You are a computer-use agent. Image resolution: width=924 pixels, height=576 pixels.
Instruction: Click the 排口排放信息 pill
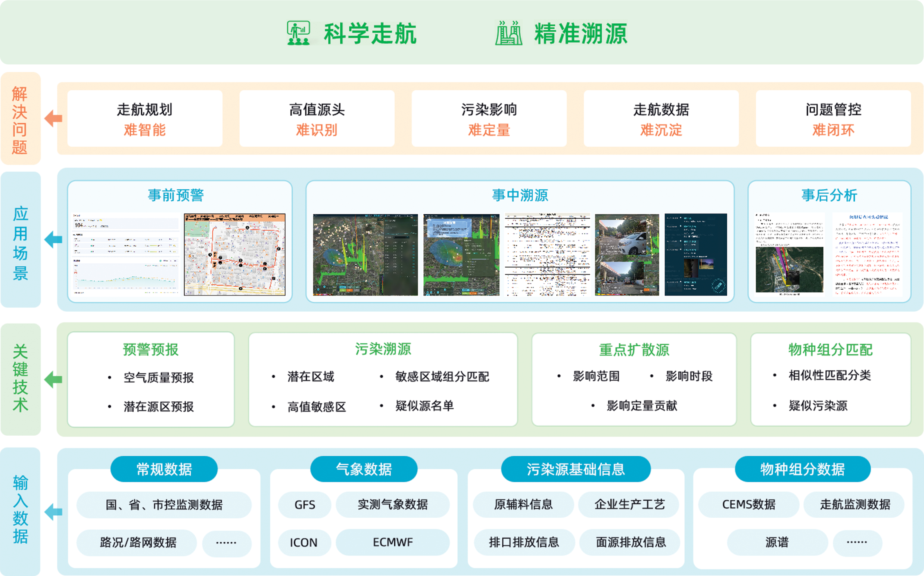[x=524, y=542]
